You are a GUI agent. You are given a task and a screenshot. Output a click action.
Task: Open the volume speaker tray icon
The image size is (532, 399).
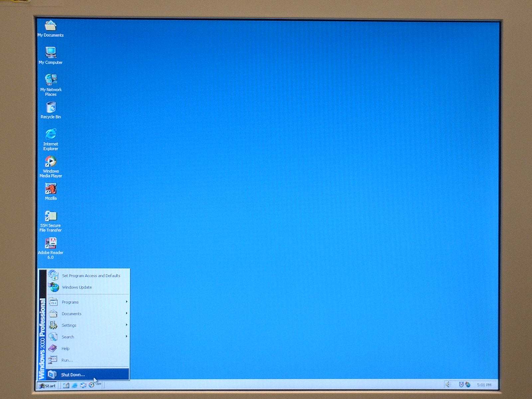pos(448,385)
